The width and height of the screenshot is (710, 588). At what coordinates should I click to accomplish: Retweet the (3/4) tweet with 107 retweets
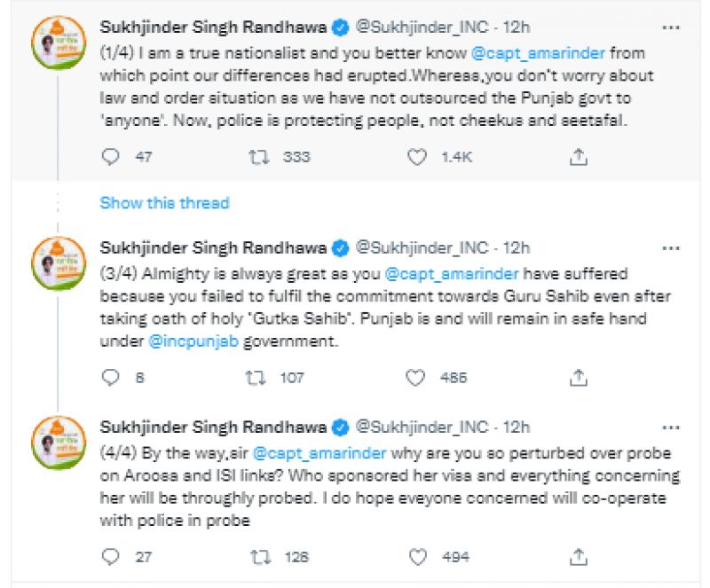[x=260, y=378]
